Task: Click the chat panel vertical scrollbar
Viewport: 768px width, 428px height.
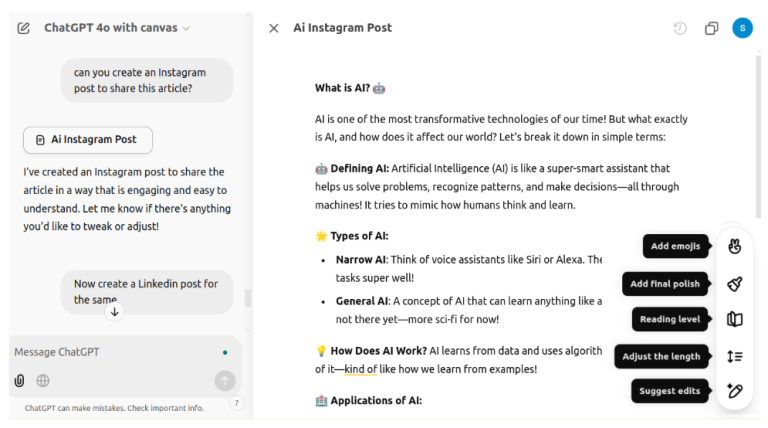Action: point(248,298)
